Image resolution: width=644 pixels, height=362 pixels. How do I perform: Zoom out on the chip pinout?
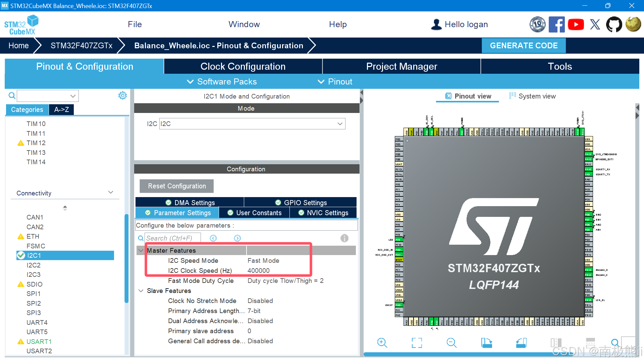[451, 343]
